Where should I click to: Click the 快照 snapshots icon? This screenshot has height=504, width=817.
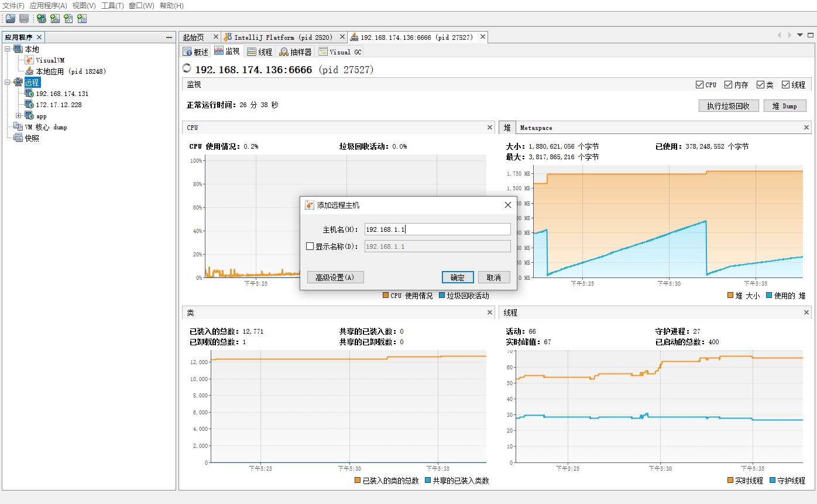(18, 138)
